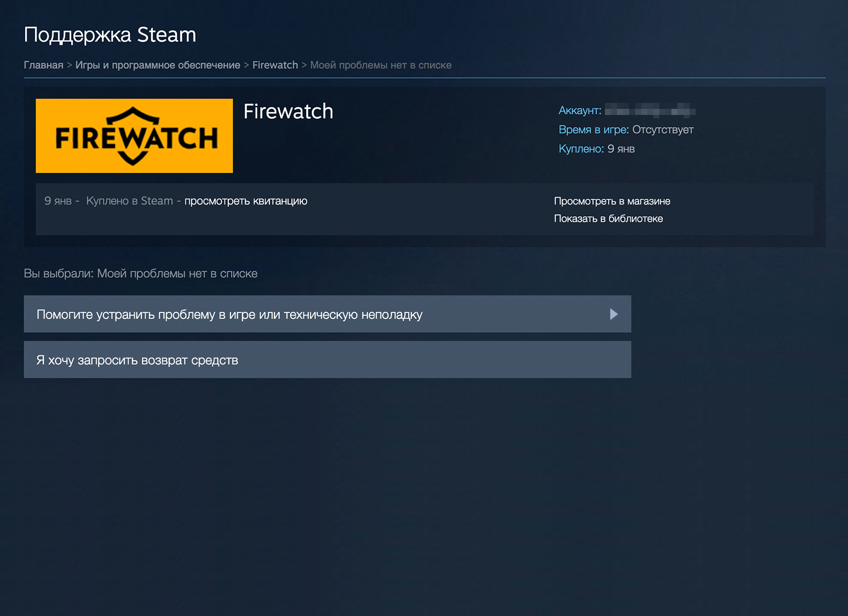Click the Firewatch game title heading
The image size is (848, 616).
tap(288, 112)
